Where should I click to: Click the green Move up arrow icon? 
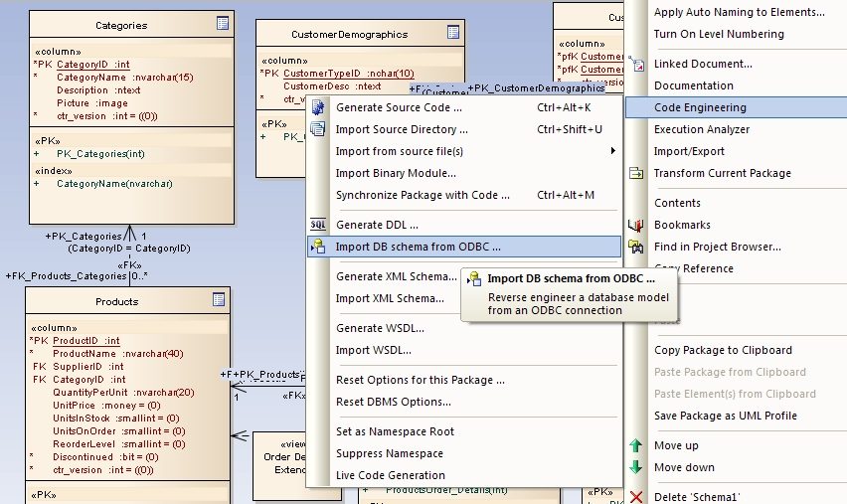636,445
